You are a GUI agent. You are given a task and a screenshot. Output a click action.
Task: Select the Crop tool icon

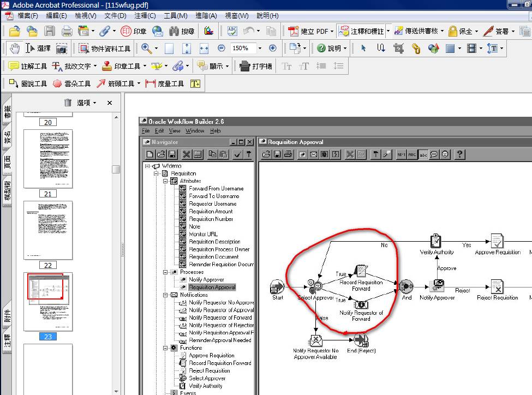398,49
